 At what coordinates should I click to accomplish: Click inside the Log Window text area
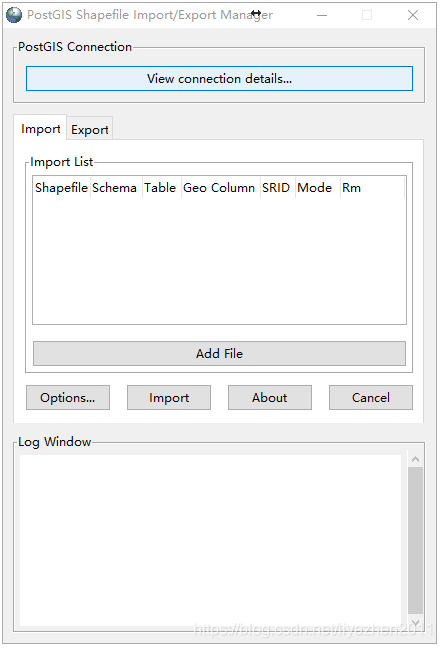(210, 541)
